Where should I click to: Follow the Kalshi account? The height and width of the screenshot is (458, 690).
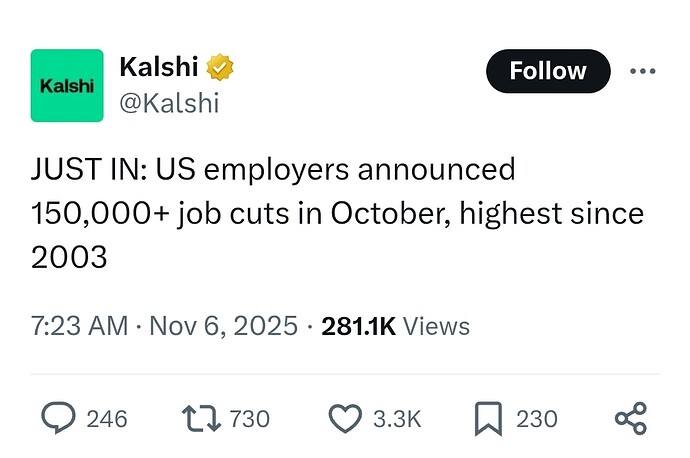click(x=547, y=71)
